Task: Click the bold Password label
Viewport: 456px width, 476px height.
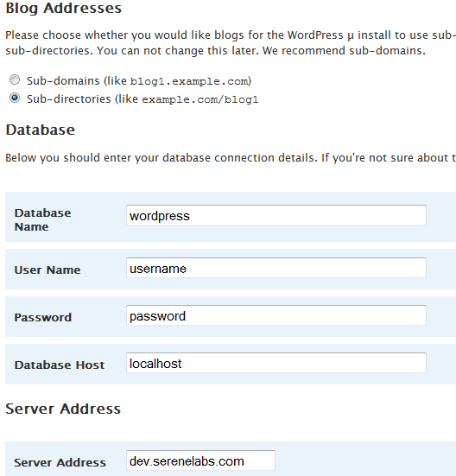Action: pos(43,318)
